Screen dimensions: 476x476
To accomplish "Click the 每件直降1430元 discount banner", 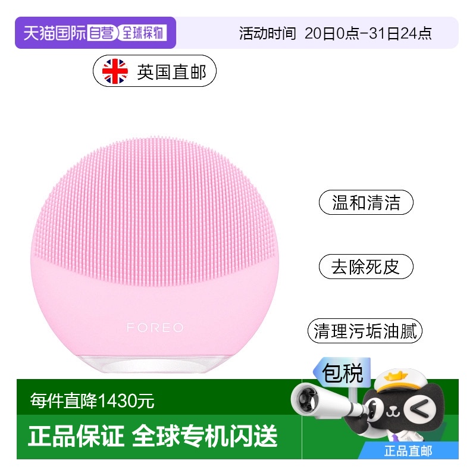I will pyautogui.click(x=92, y=401).
